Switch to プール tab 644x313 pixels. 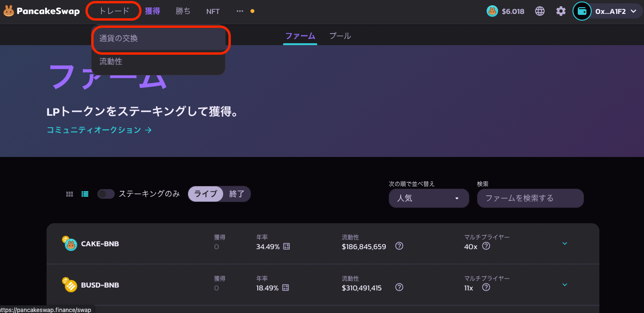pyautogui.click(x=340, y=36)
